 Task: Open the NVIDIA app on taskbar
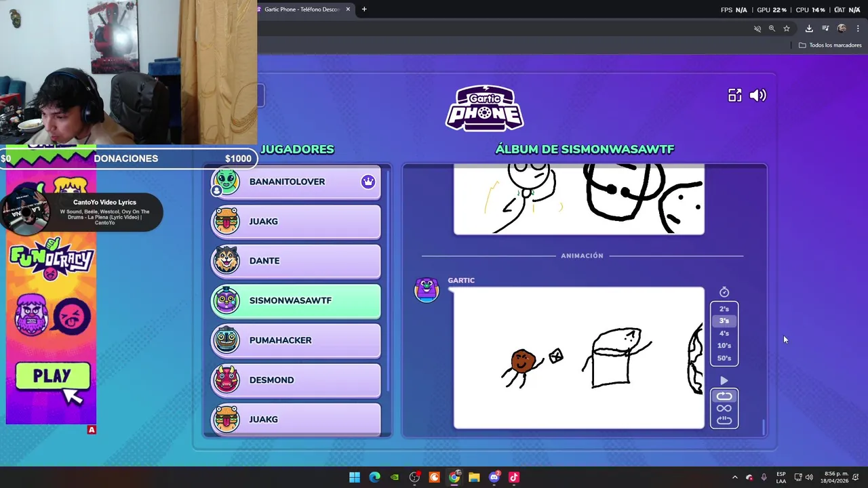coord(395,477)
